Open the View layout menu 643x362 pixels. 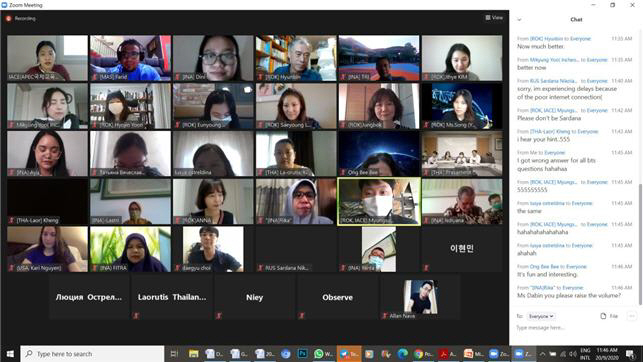coord(494,18)
